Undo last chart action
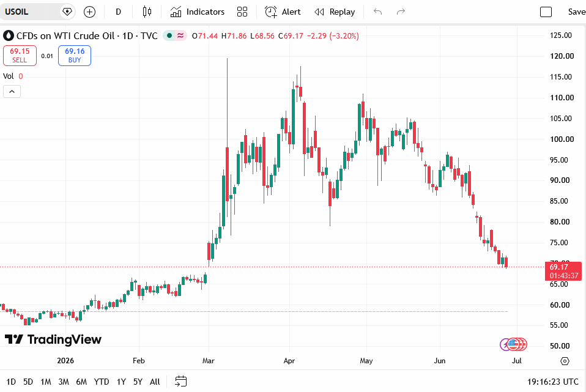 (x=378, y=12)
